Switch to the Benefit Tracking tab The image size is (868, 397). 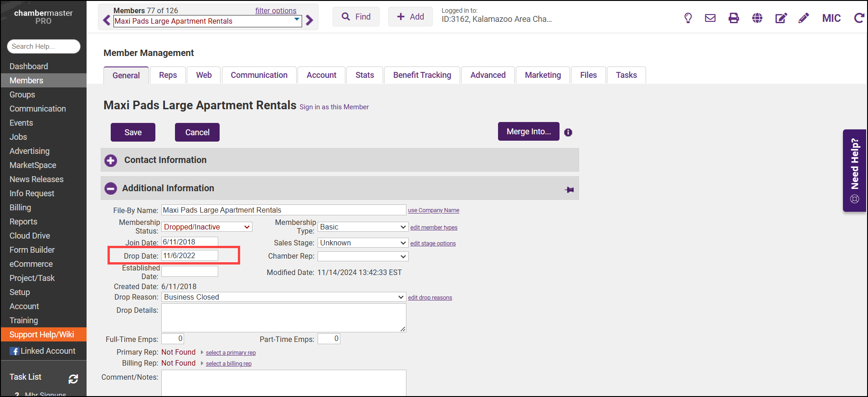422,75
